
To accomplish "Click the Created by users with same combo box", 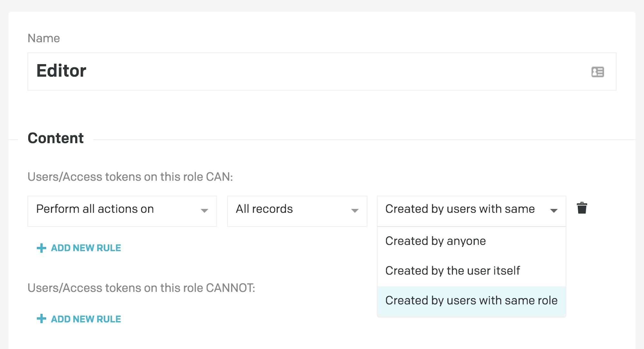I will (471, 211).
